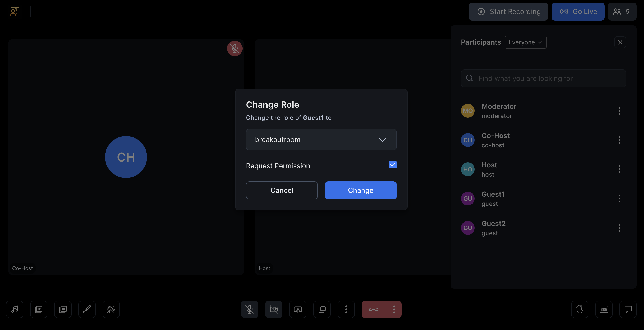Image resolution: width=644 pixels, height=330 pixels.
Task: Open leave options next to hang-up
Action: pos(394,309)
